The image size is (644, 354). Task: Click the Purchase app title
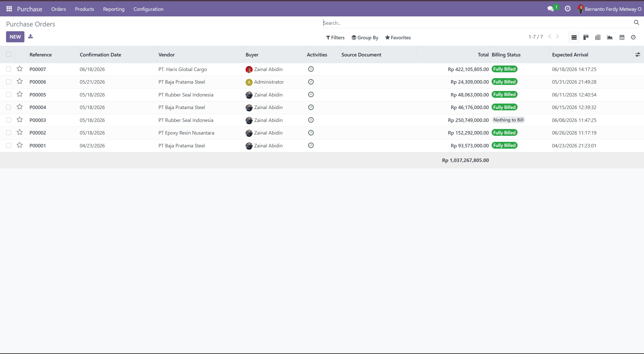click(29, 9)
